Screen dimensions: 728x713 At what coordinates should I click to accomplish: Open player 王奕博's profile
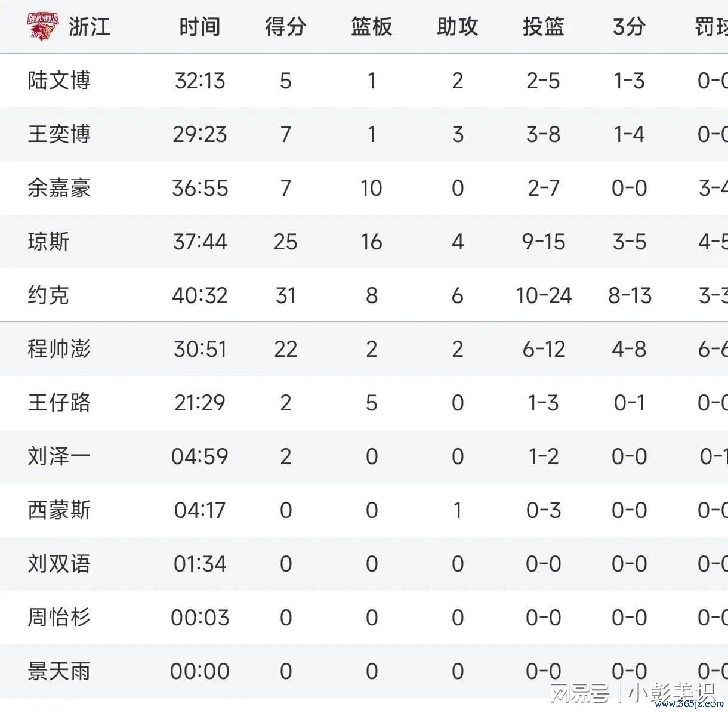59,134
